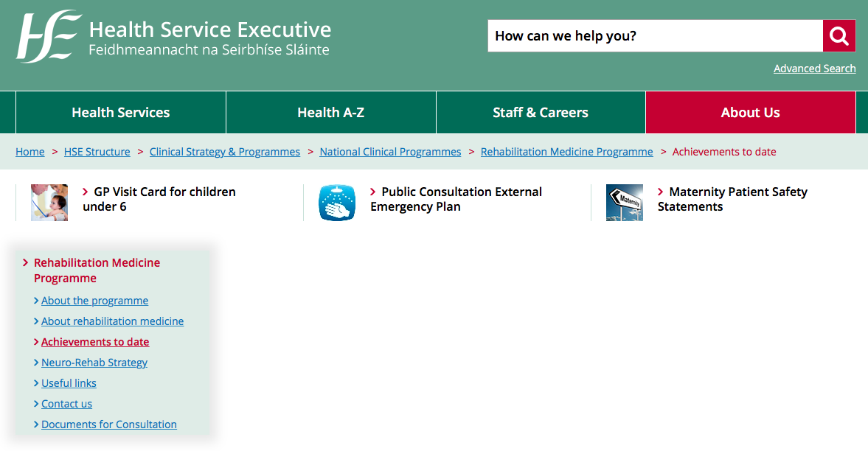Screen dimensions: 868x451
Task: Click the hand-washing Public Consultation icon
Action: pos(337,203)
